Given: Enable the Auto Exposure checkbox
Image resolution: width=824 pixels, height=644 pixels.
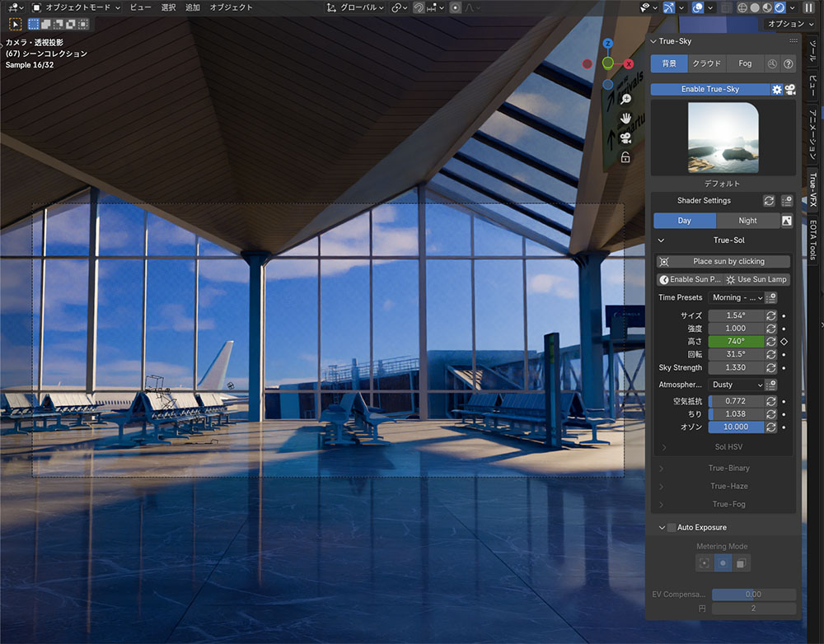Looking at the screenshot, I should [x=672, y=527].
